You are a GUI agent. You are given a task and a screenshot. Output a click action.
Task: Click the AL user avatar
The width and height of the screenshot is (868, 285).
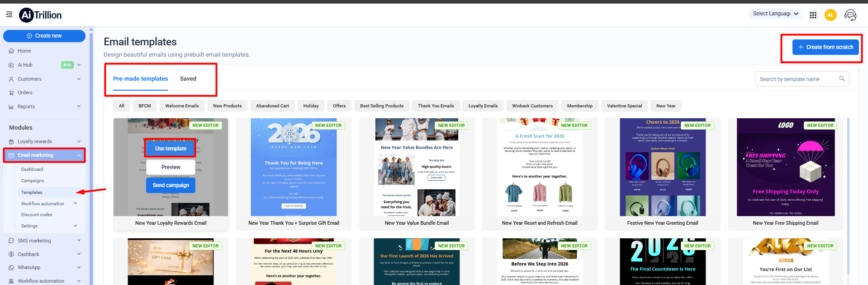(x=830, y=15)
